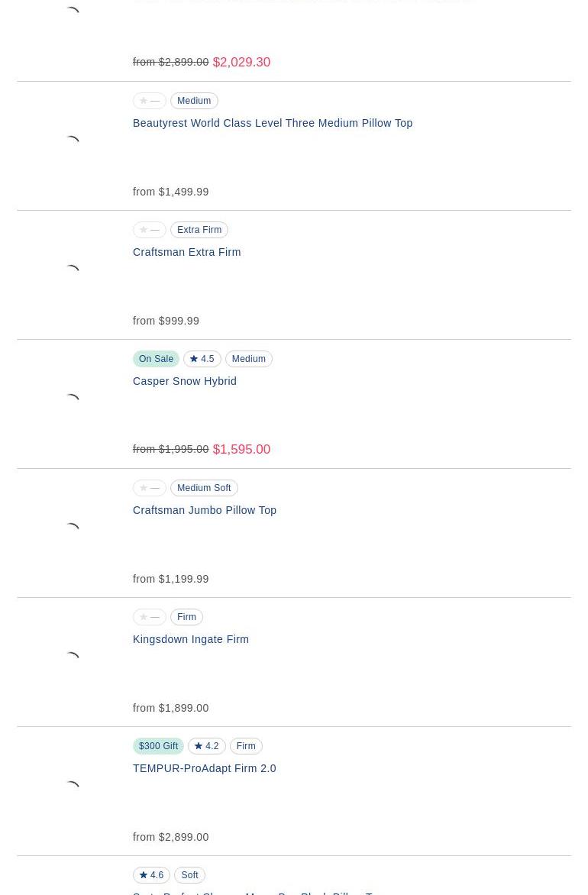Click the empty rating badge on Kingsdown Ingate
588x895 pixels.
[x=150, y=617]
